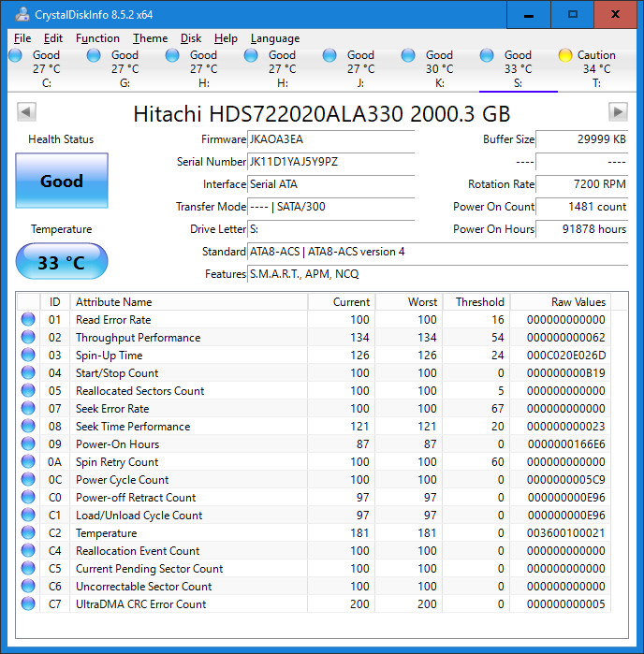The height and width of the screenshot is (654, 644).
Task: Select the Uncorrectable Sector Count row
Action: click(314, 586)
